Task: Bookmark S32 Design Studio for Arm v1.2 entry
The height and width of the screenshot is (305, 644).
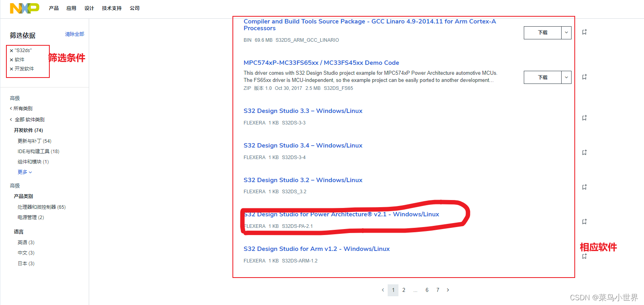Action: coord(584,256)
